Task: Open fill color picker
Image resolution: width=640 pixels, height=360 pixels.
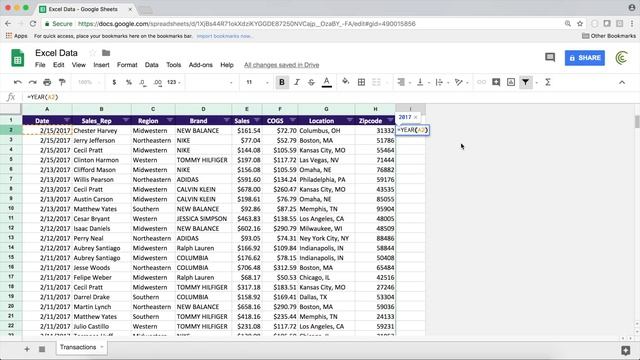Action: point(345,82)
